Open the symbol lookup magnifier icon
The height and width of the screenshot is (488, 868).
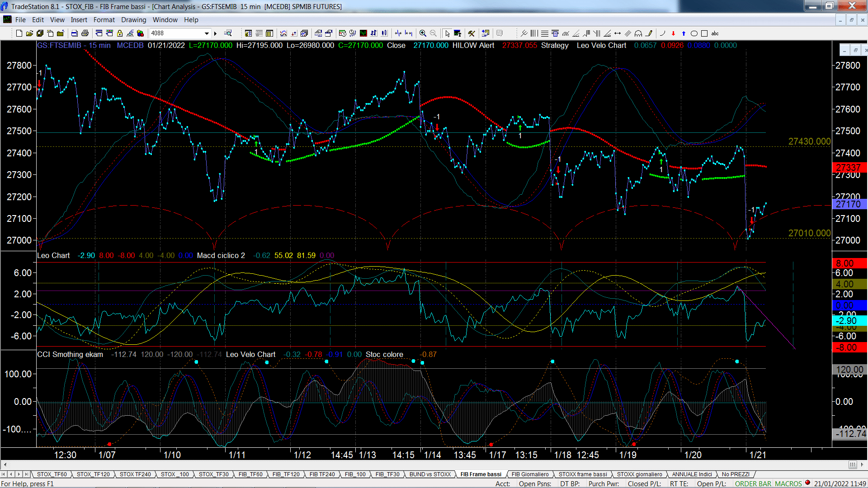click(228, 33)
